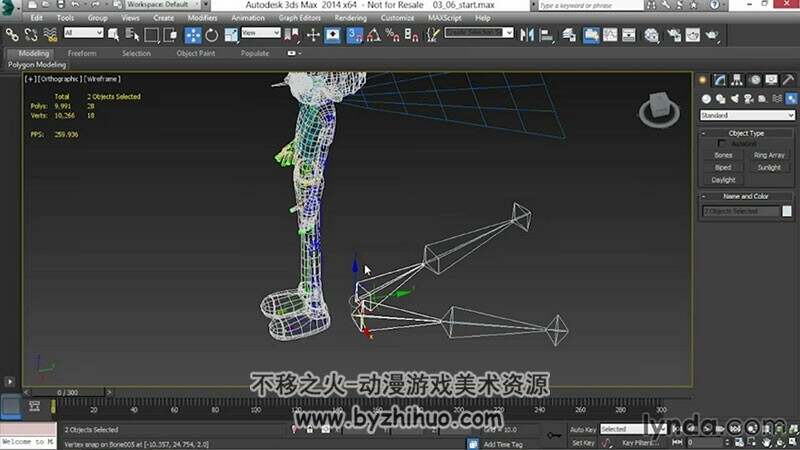Choose Rectangular Selection Region tool
Viewport: 800px width, 450px height.
(152, 35)
